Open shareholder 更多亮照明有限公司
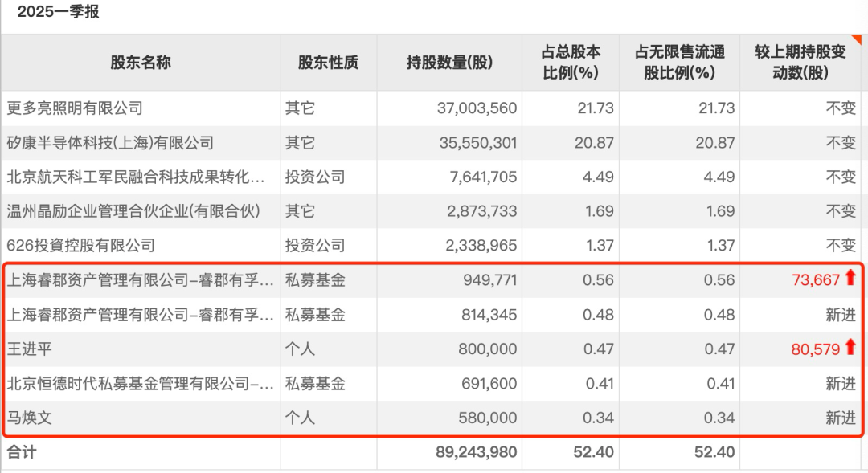 (x=75, y=108)
